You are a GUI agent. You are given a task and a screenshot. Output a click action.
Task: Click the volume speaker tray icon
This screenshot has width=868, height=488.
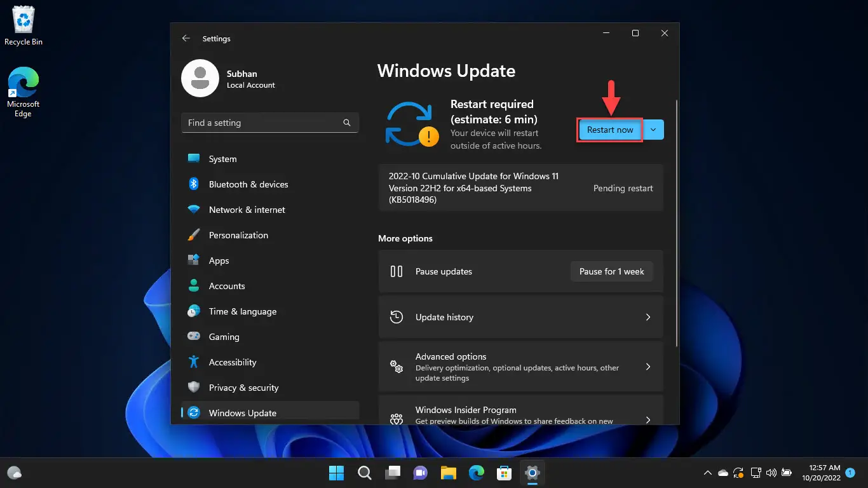point(771,473)
